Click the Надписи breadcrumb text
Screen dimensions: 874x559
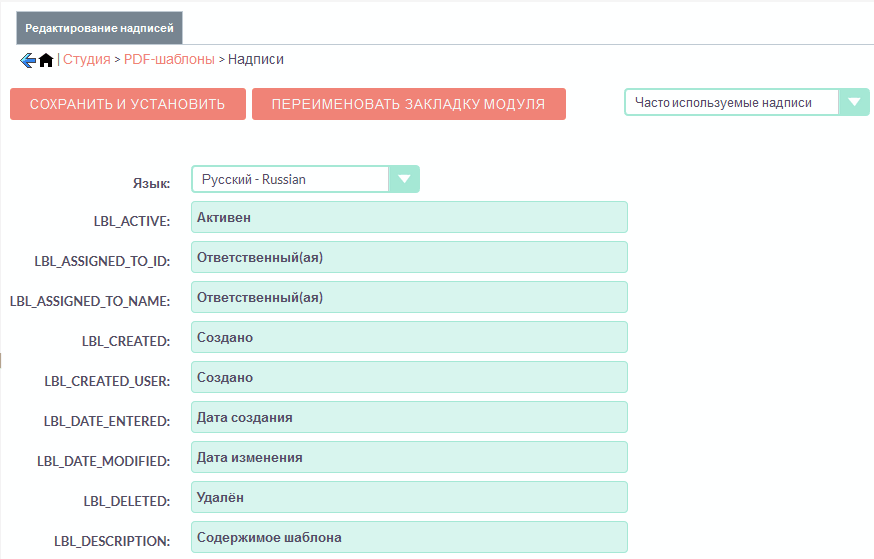coord(256,59)
